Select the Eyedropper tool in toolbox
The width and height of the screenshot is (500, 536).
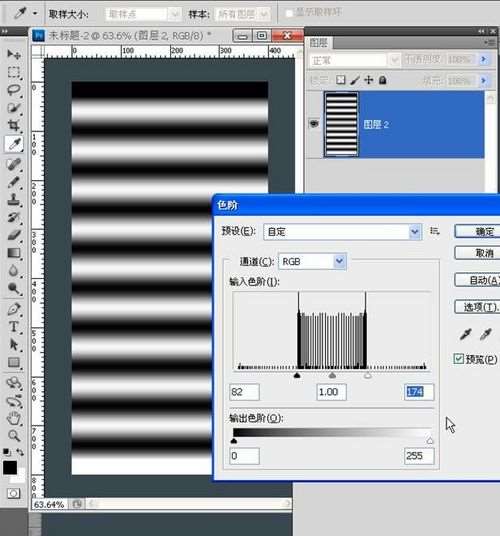click(x=14, y=144)
